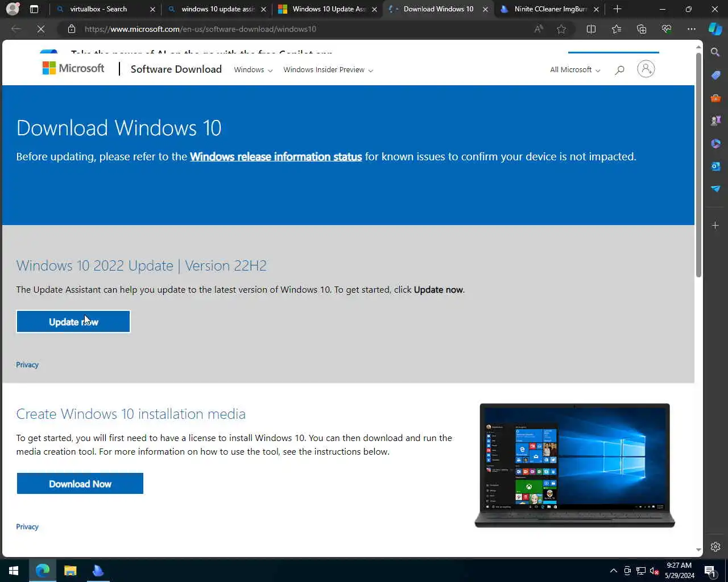Open Privacy link under Download Now
Image resolution: width=728 pixels, height=582 pixels.
[x=27, y=527]
